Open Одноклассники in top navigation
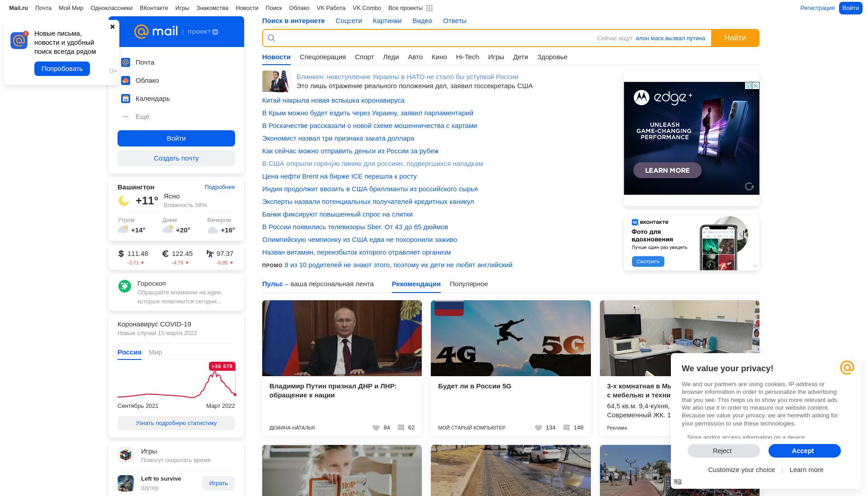Screen dimensions: 868x496 [112, 8]
